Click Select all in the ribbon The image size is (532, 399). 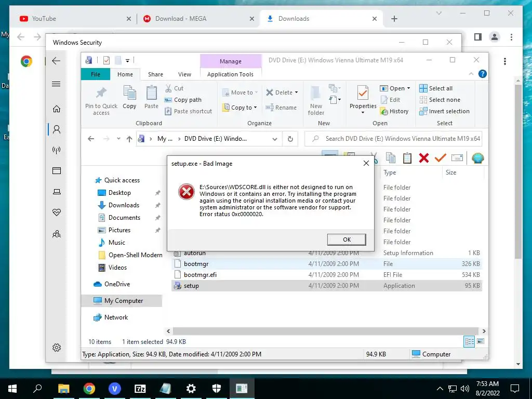click(x=436, y=88)
